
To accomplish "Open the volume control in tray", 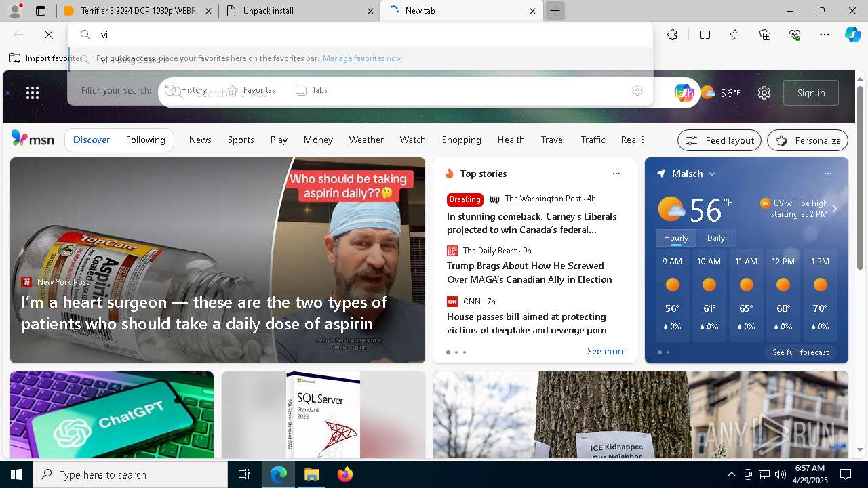I will click(781, 474).
